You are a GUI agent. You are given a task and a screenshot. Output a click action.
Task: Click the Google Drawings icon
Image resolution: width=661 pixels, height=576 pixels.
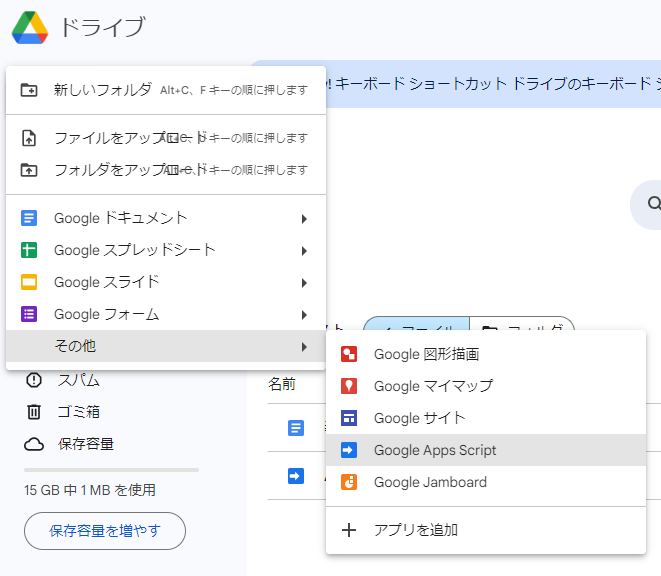coord(349,354)
